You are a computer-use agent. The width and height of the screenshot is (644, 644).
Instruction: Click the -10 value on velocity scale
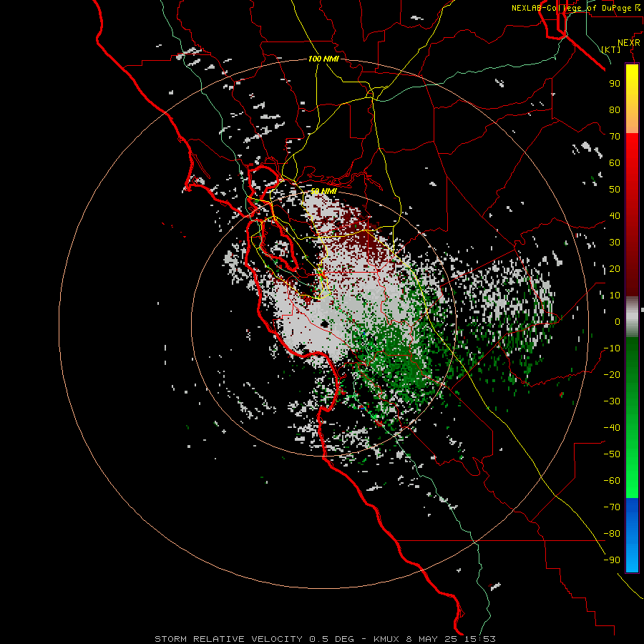tap(612, 348)
